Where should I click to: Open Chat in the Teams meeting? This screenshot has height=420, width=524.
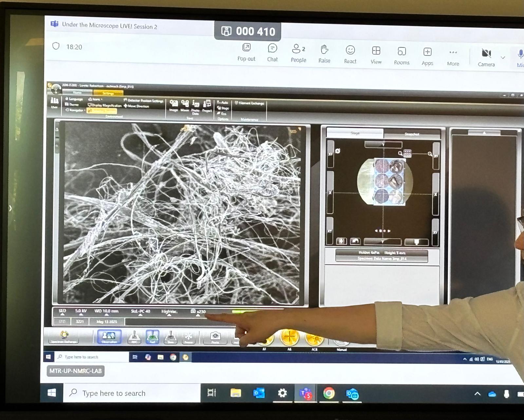(x=272, y=52)
